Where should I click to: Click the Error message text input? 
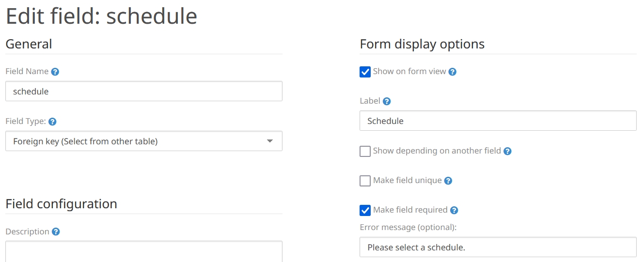click(498, 247)
